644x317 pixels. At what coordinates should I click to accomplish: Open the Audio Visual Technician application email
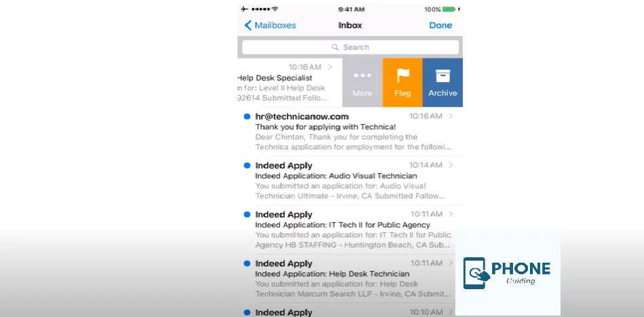tap(350, 181)
